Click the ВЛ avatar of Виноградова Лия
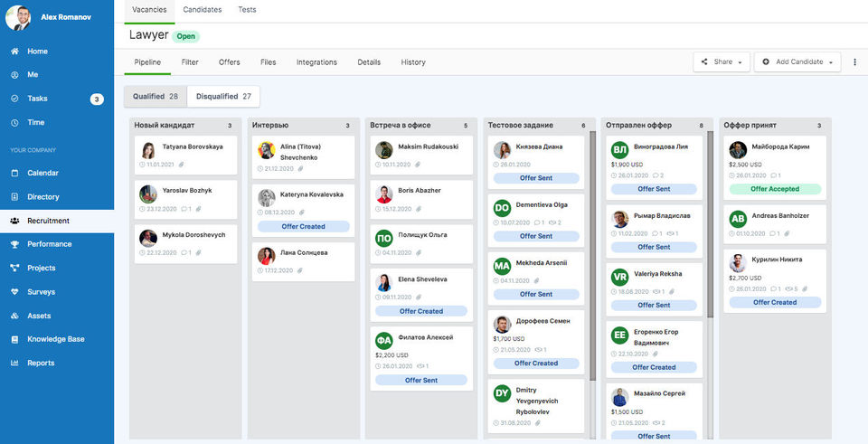Viewport: 868px width, 444px height. [619, 150]
